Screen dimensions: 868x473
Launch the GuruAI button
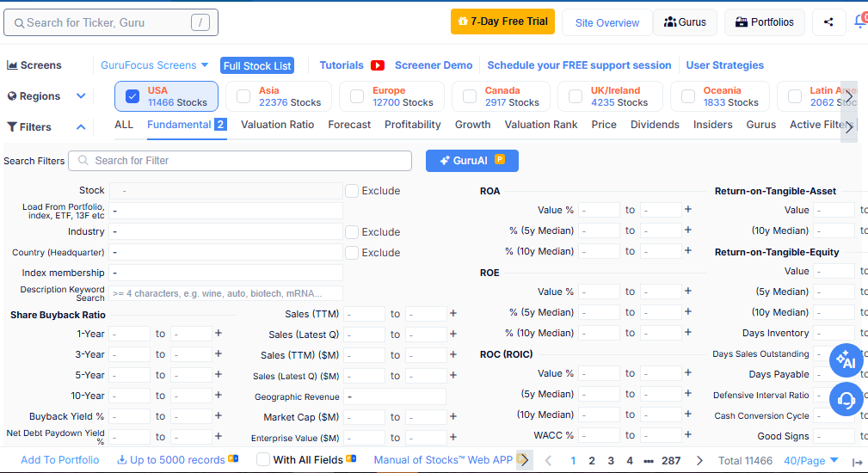472,161
